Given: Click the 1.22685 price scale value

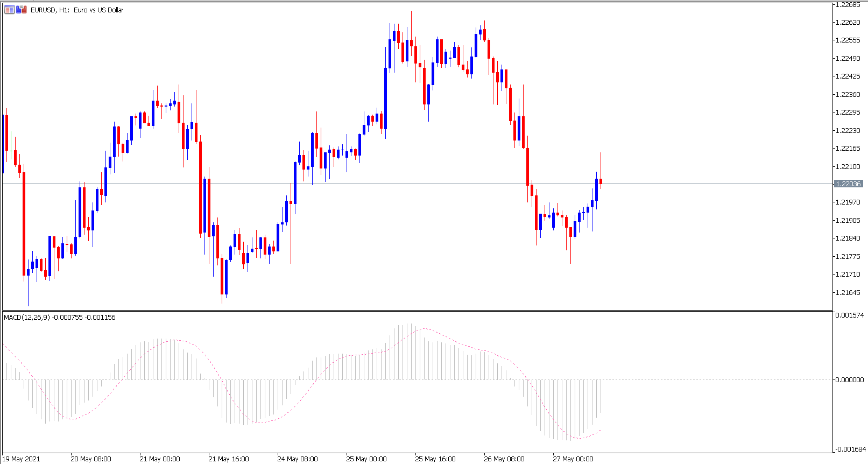Looking at the screenshot, I should click(x=848, y=5).
